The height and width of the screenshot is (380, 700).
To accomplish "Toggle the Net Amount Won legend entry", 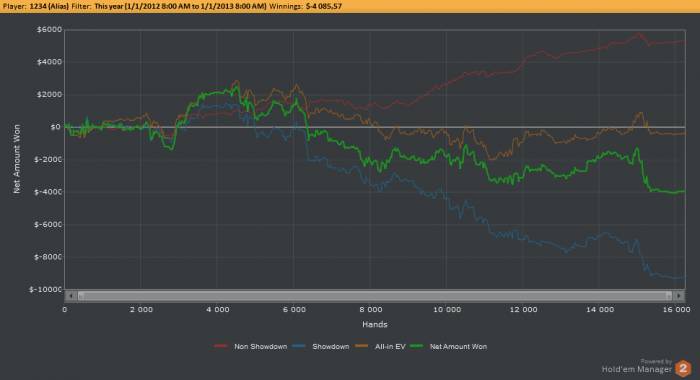I will [448, 347].
